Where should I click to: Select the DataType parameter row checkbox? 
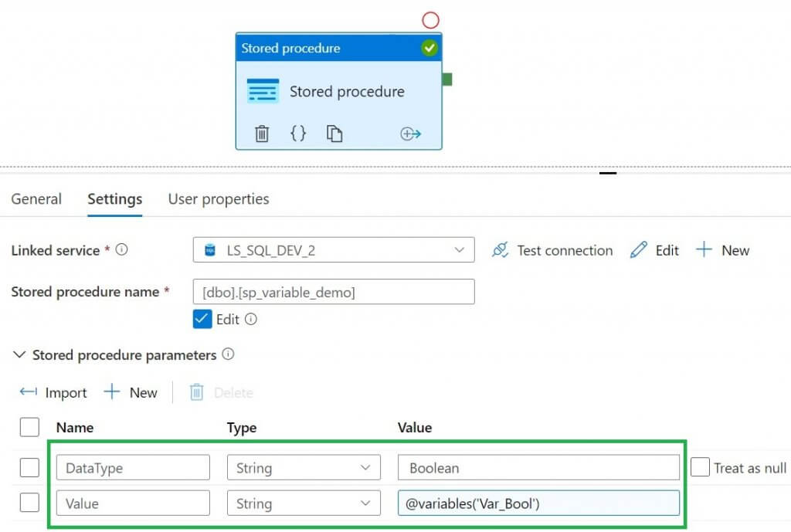29,467
